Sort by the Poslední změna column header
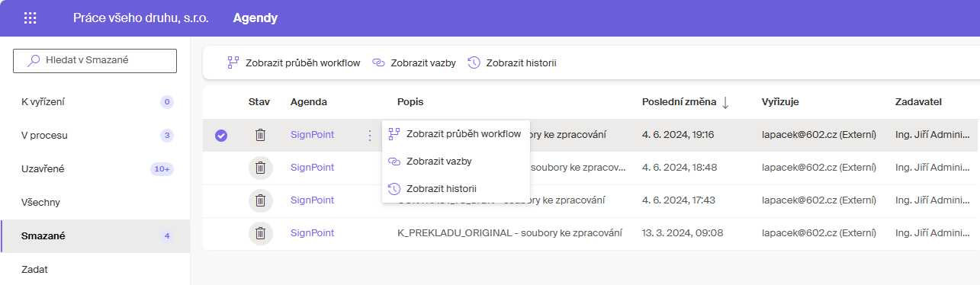The width and height of the screenshot is (980, 285). pyautogui.click(x=680, y=102)
